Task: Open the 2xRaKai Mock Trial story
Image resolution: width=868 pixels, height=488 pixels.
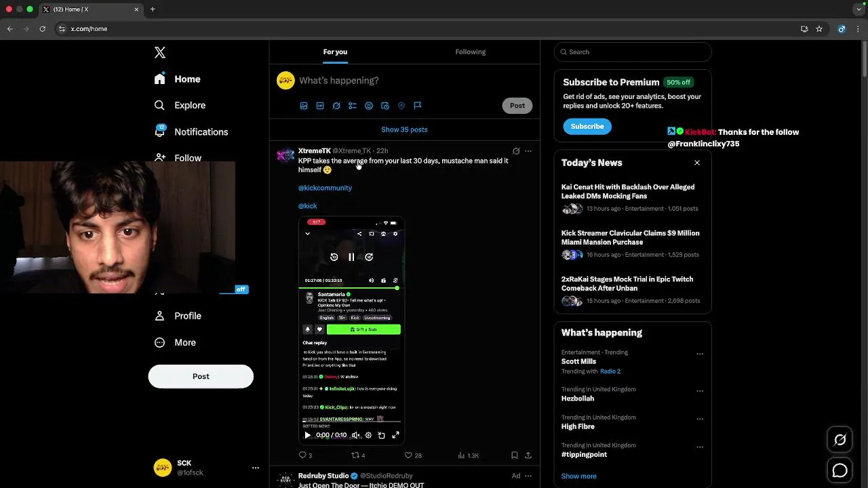Action: coord(633,290)
